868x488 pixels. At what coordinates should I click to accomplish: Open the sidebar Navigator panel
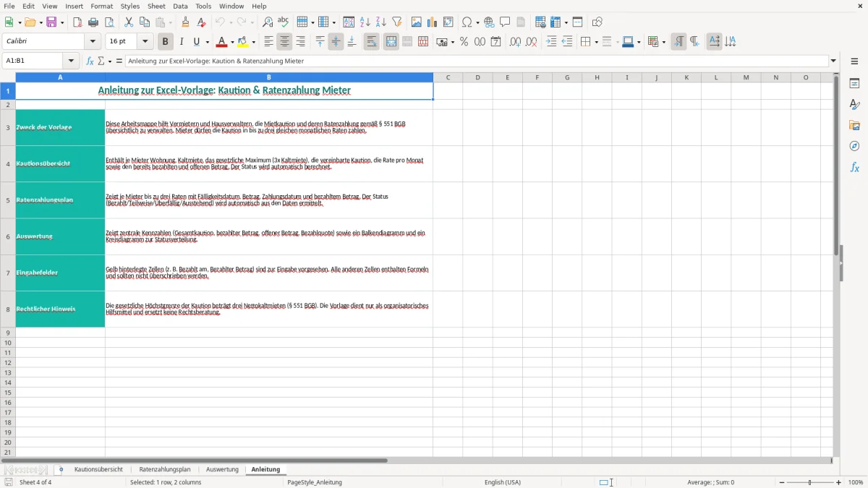[854, 146]
